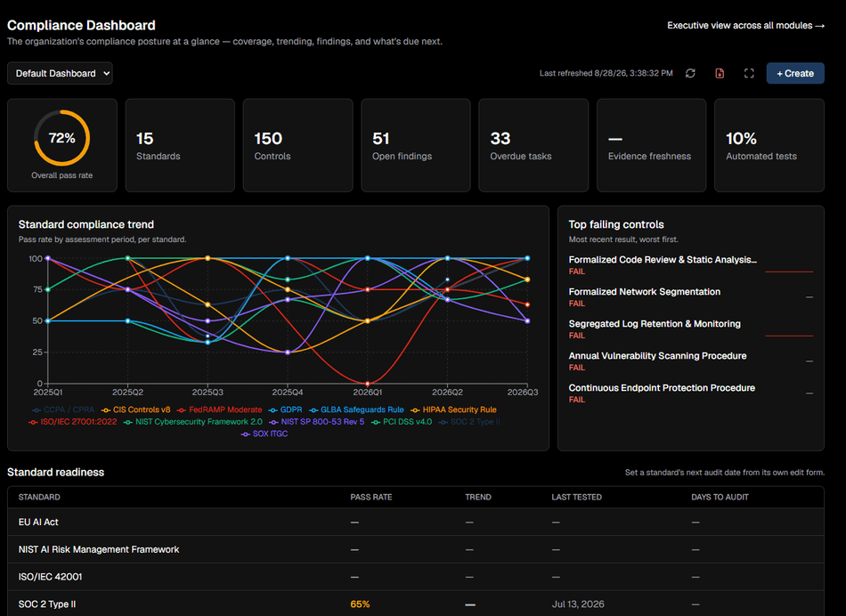Image resolution: width=846 pixels, height=616 pixels.
Task: Select NIST AI Risk Management Framework row
Action: click(416, 549)
